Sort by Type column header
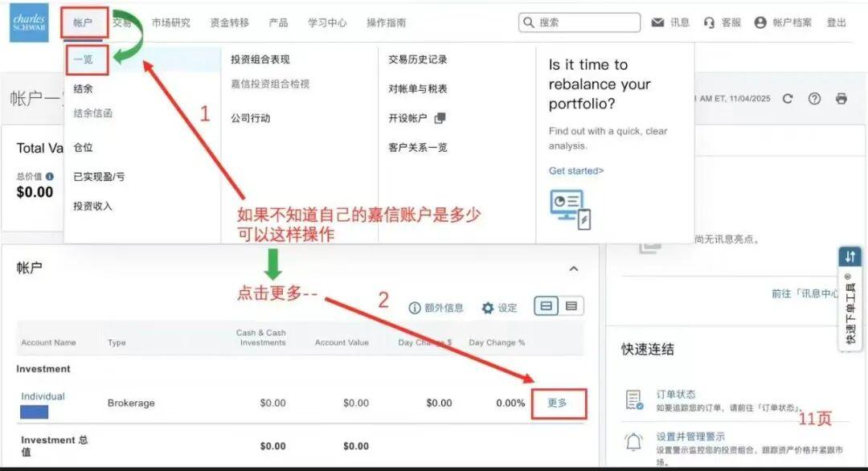The width and height of the screenshot is (868, 471). [x=117, y=342]
